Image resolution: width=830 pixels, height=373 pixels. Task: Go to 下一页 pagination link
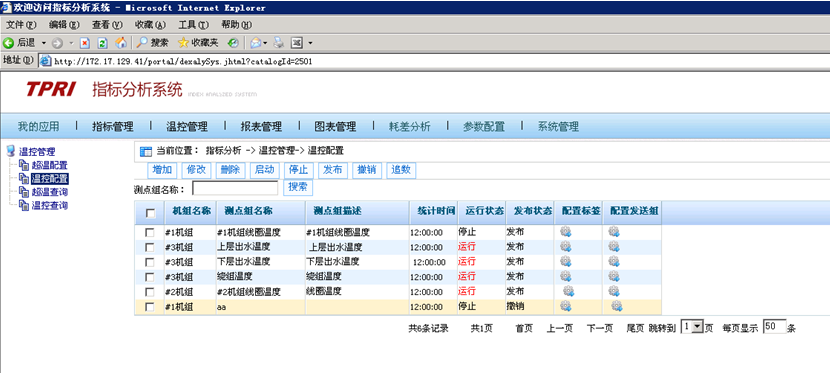(600, 329)
